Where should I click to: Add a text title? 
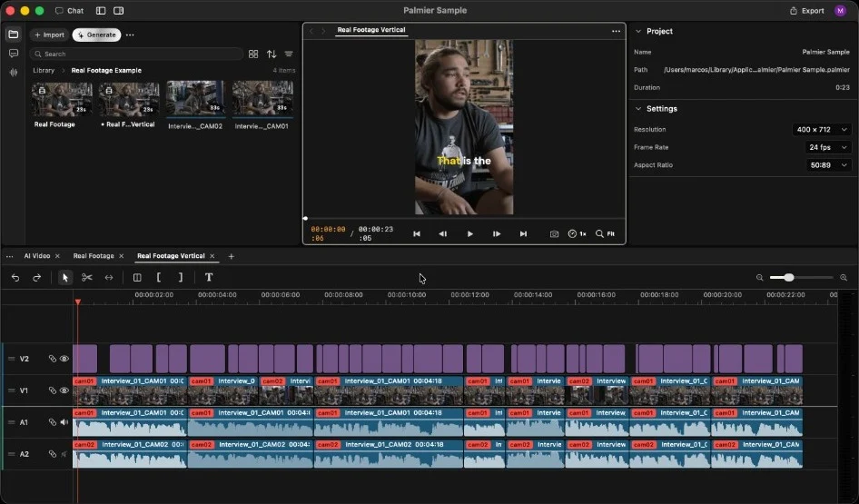209,278
